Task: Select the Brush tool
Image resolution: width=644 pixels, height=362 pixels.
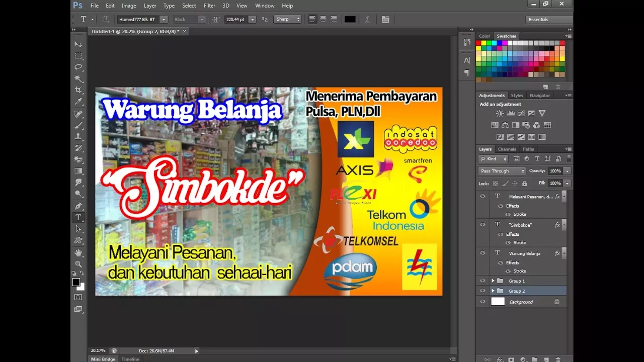Action: pyautogui.click(x=78, y=125)
